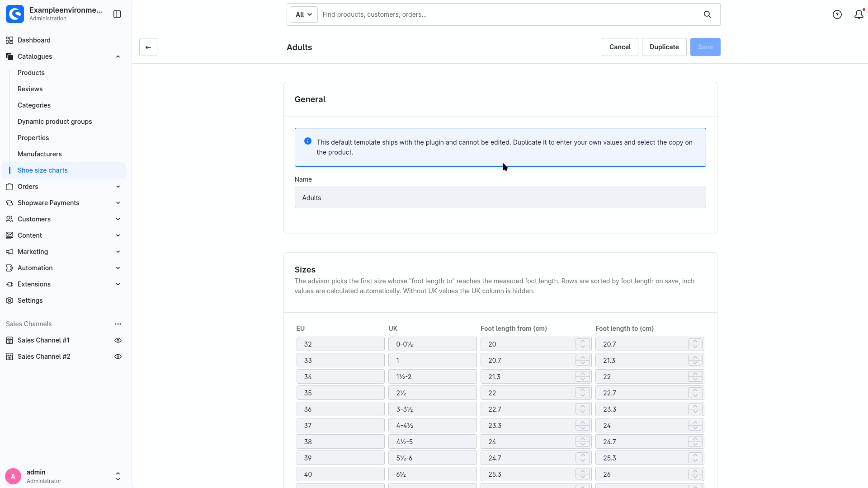Collapse the sidebar via the panel icon
The width and height of the screenshot is (868, 488).
point(117,14)
